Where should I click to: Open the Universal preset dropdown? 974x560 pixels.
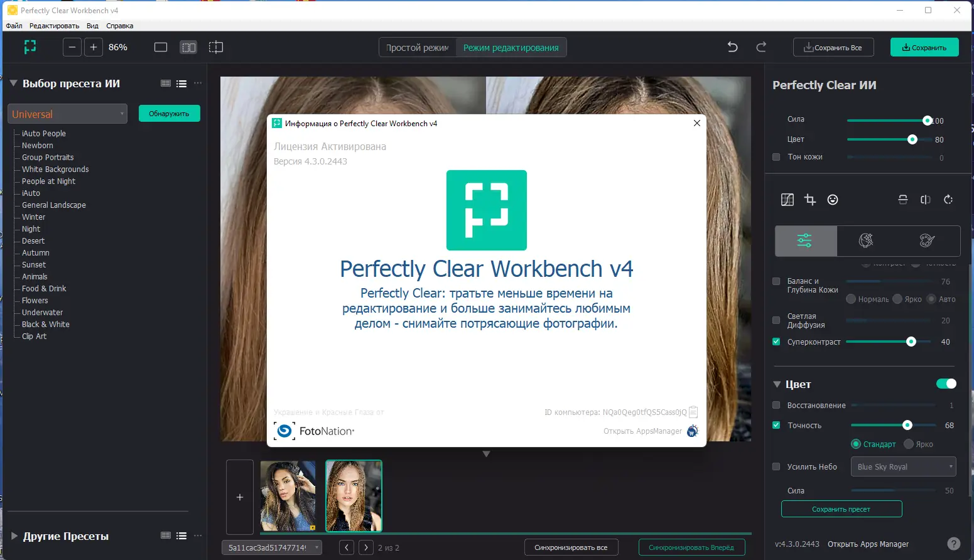tap(67, 114)
